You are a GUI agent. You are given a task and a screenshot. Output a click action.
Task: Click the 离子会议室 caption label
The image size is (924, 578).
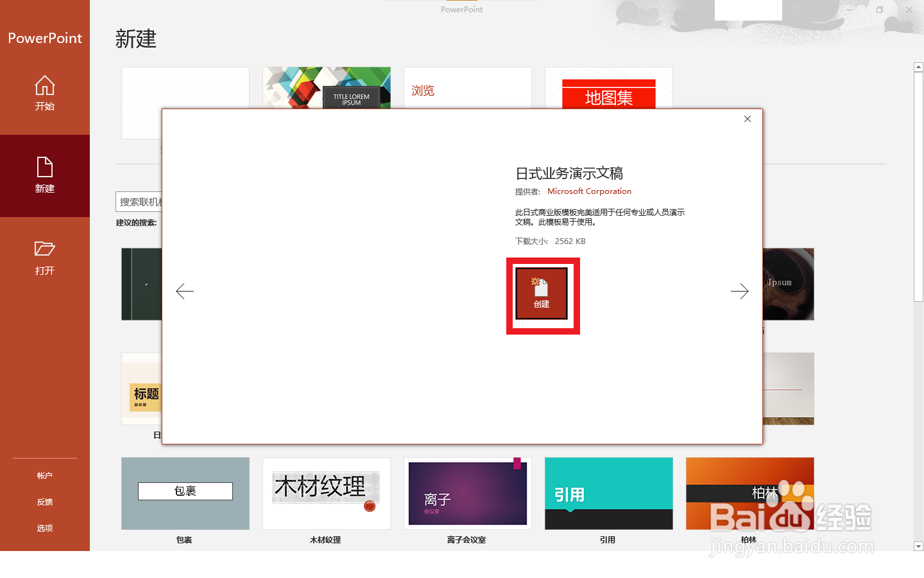466,540
